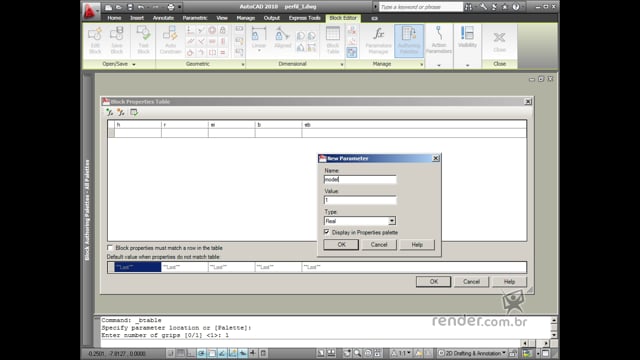This screenshot has width=640, height=360.
Task: Click the Name input field in New Parameter
Action: (360, 179)
